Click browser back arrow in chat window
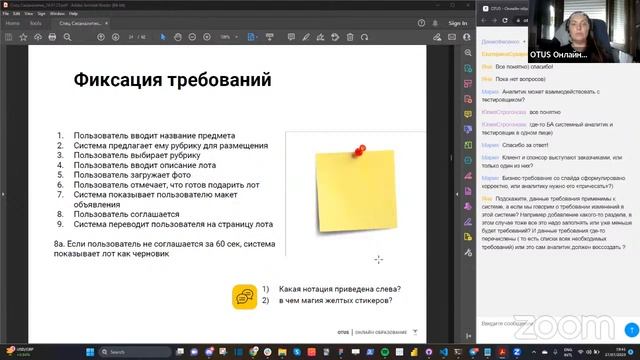Image resolution: width=640 pixels, height=360 pixels. (484, 20)
